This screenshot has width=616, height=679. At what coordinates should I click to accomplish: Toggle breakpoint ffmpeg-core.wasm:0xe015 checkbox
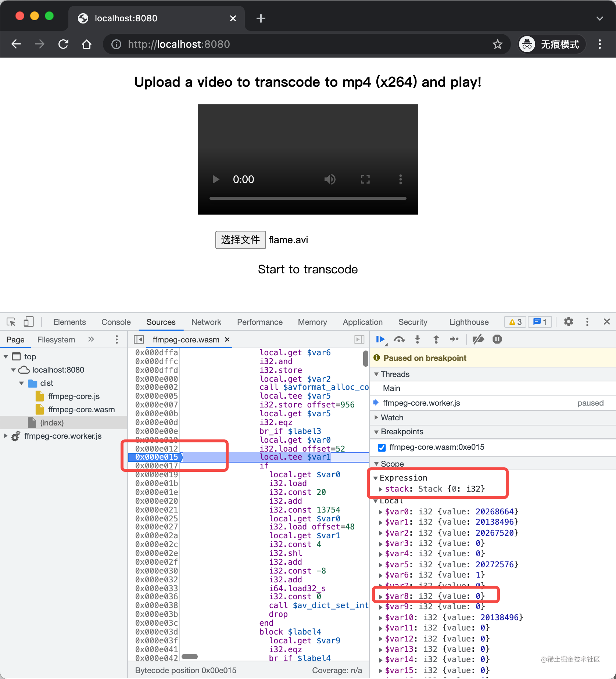tap(382, 448)
